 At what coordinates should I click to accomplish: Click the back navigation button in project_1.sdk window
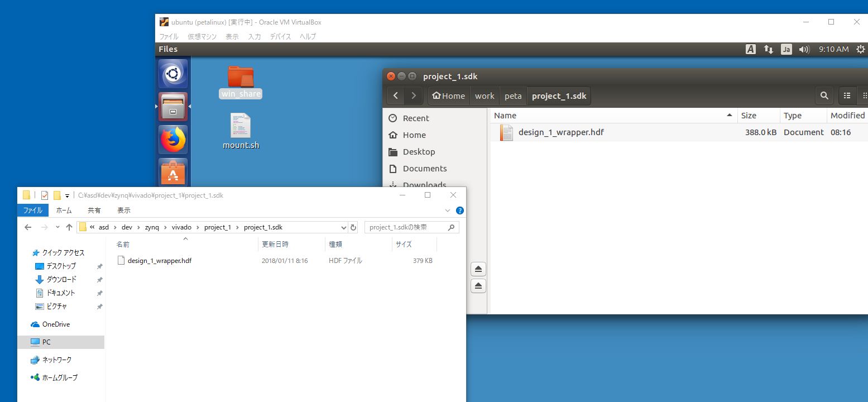396,95
